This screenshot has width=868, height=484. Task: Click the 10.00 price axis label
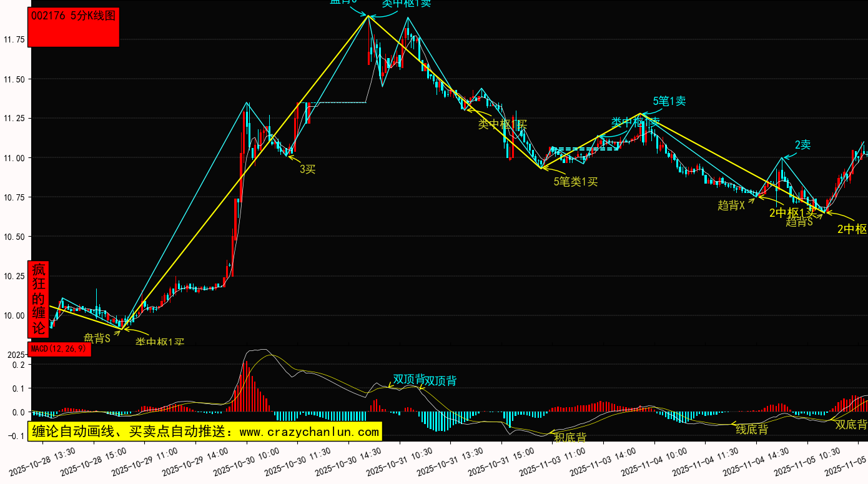[14, 315]
